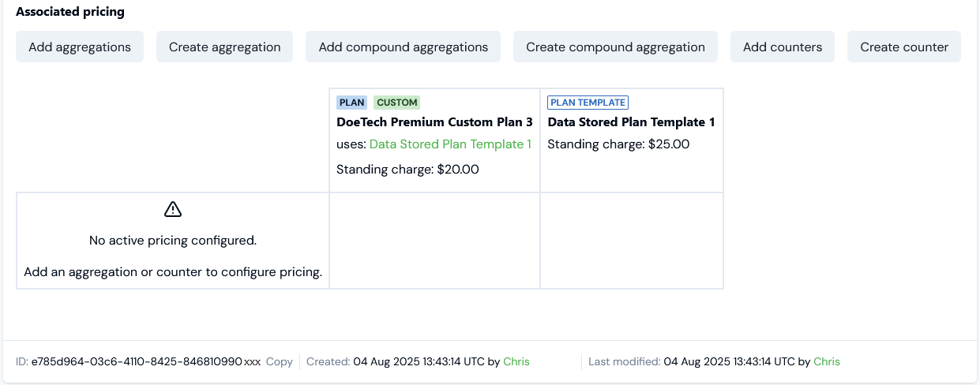
Task: Click Create compound aggregation button
Action: (x=615, y=47)
